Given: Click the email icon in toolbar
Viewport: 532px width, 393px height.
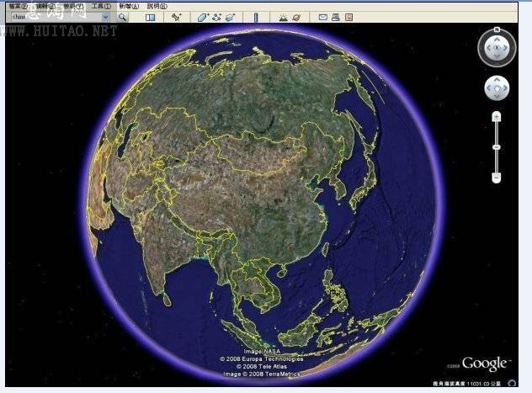Looking at the screenshot, I should coord(322,17).
